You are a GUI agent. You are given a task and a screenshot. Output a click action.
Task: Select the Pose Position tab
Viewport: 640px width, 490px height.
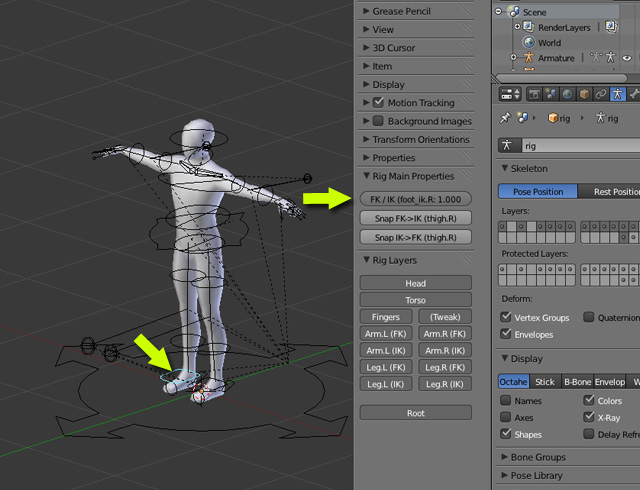(x=538, y=192)
